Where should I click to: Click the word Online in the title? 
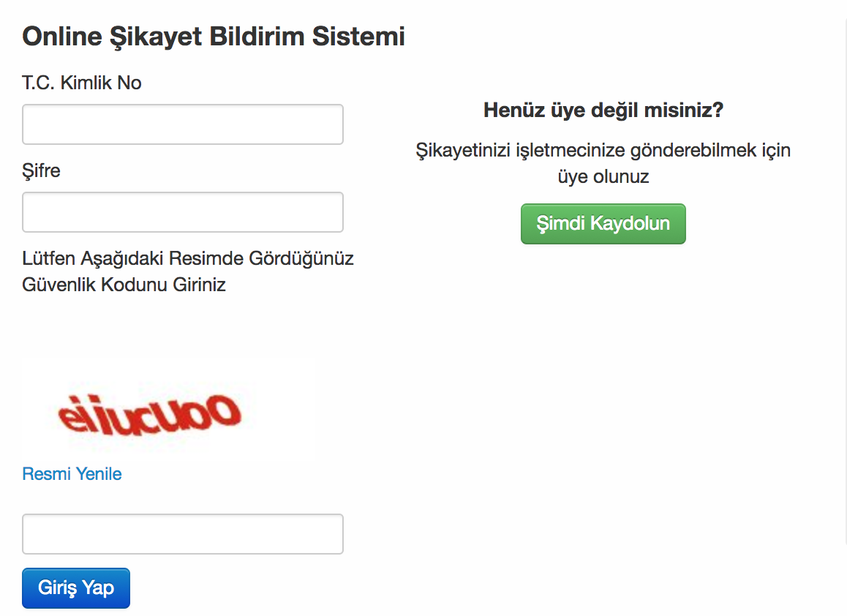[x=62, y=37]
